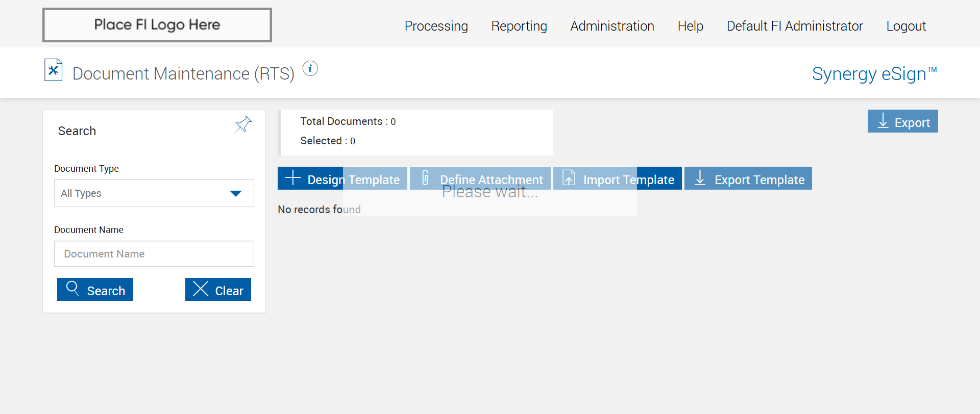Focus the Document Name input field
This screenshot has width=980, height=414.
(154, 254)
